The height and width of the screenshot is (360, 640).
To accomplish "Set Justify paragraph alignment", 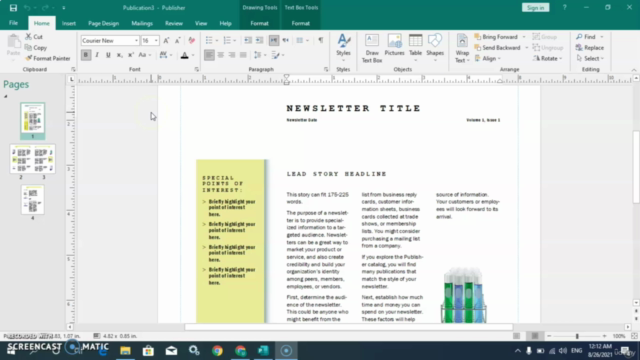I will (243, 55).
